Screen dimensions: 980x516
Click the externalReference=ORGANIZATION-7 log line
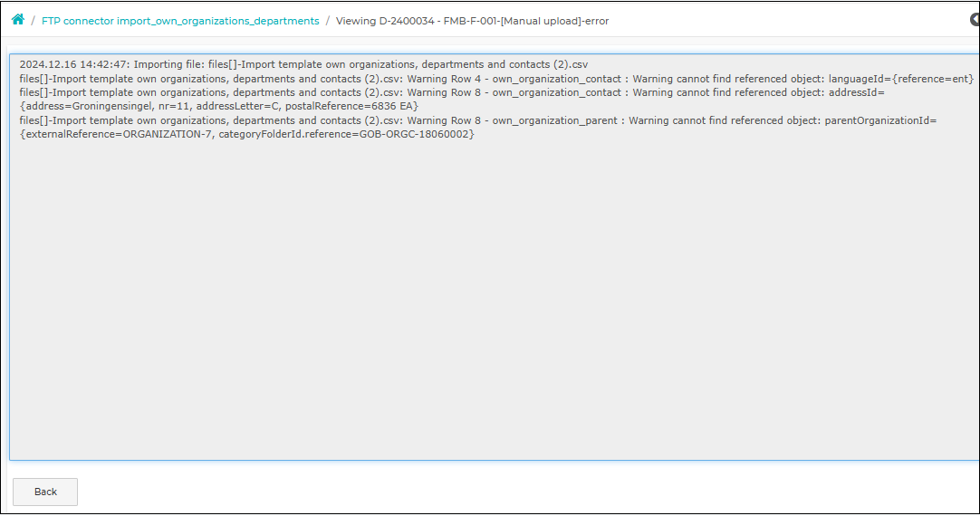click(247, 134)
